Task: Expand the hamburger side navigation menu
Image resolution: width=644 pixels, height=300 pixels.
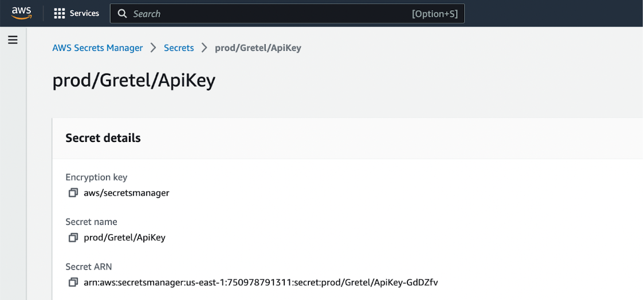Action: click(x=13, y=40)
